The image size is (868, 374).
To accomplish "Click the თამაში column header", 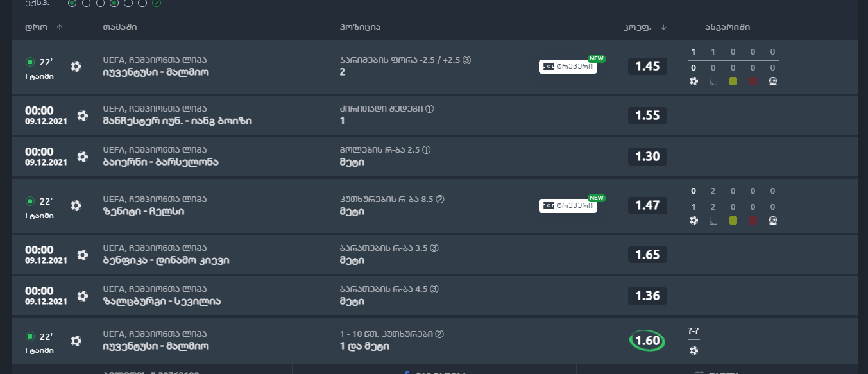I will (x=119, y=27).
